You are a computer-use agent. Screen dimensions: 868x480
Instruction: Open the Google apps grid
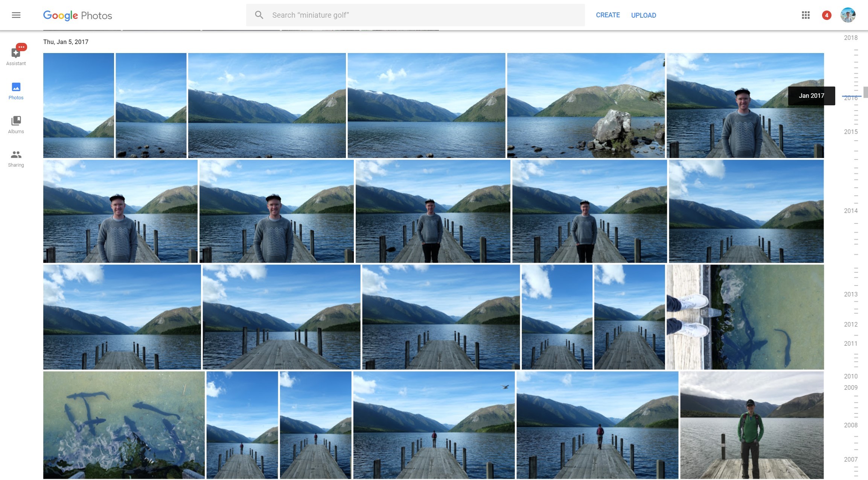point(806,15)
